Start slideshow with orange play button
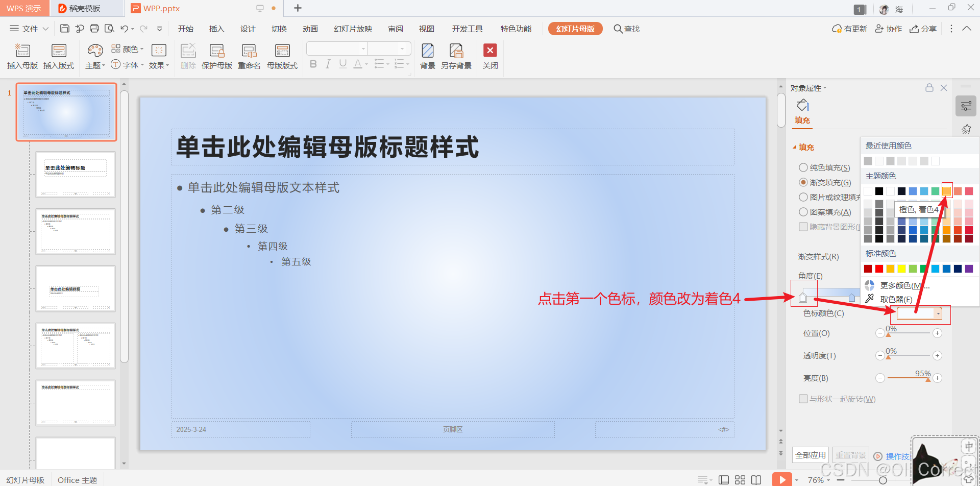The image size is (980, 486). click(782, 479)
